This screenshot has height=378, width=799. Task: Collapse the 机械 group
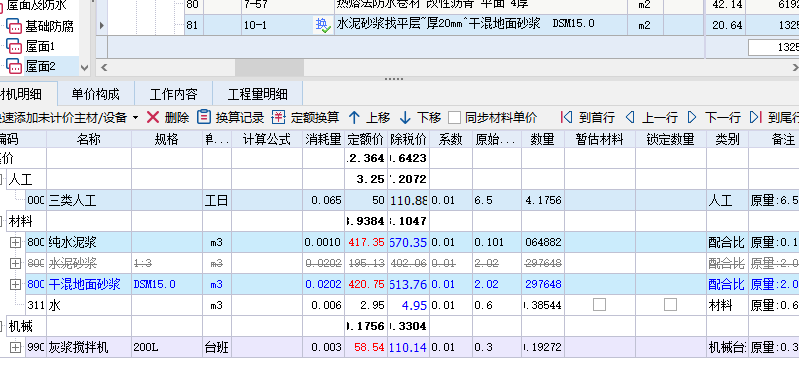(x=2, y=326)
